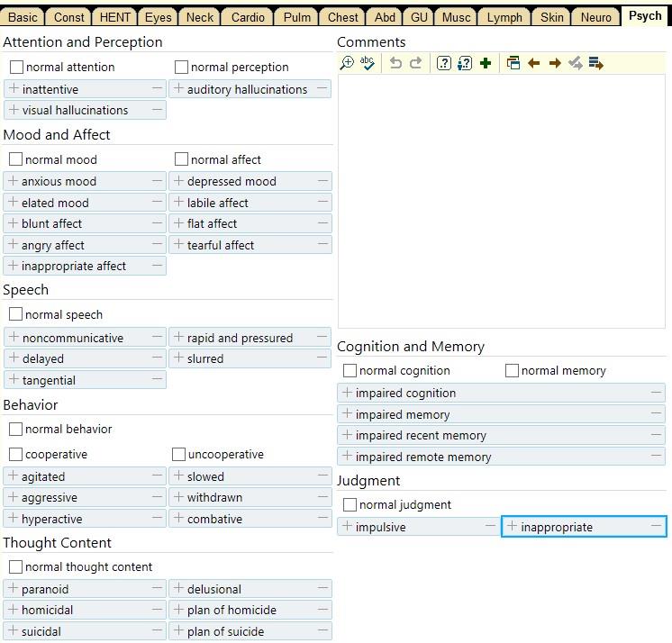The width and height of the screenshot is (672, 643).
Task: Click the green plus icon in Comments
Action: point(486,63)
